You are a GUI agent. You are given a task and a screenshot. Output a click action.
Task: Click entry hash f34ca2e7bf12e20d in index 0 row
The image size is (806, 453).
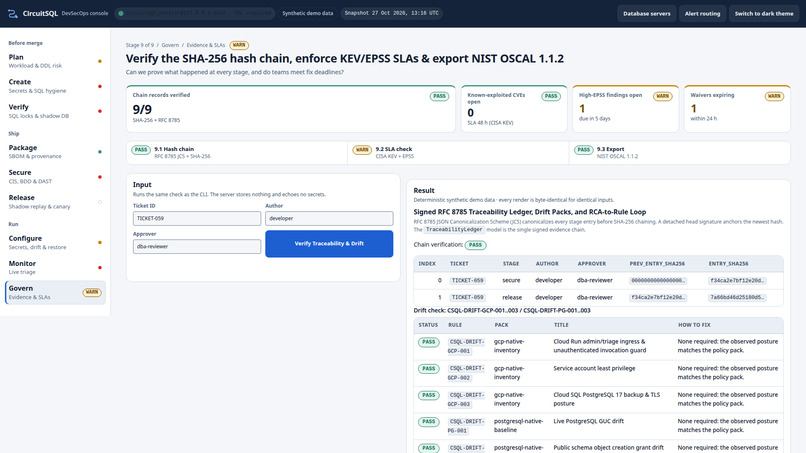(737, 281)
